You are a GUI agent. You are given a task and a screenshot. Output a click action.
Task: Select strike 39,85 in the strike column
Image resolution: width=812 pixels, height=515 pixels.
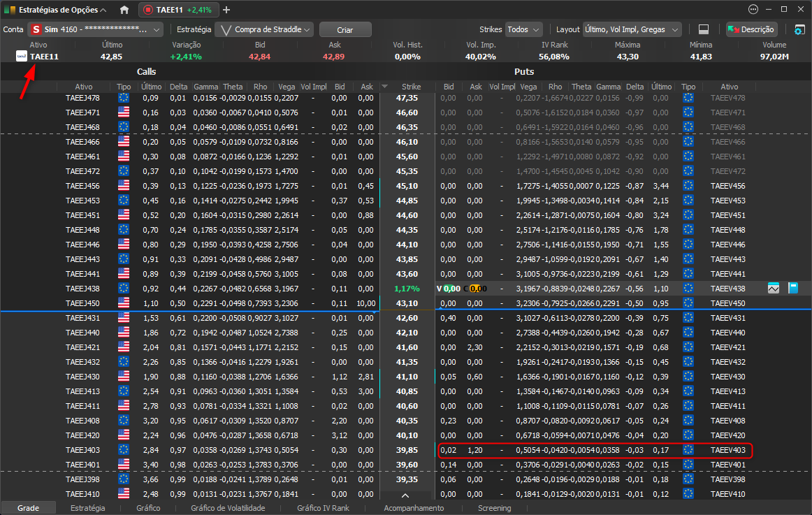407,450
